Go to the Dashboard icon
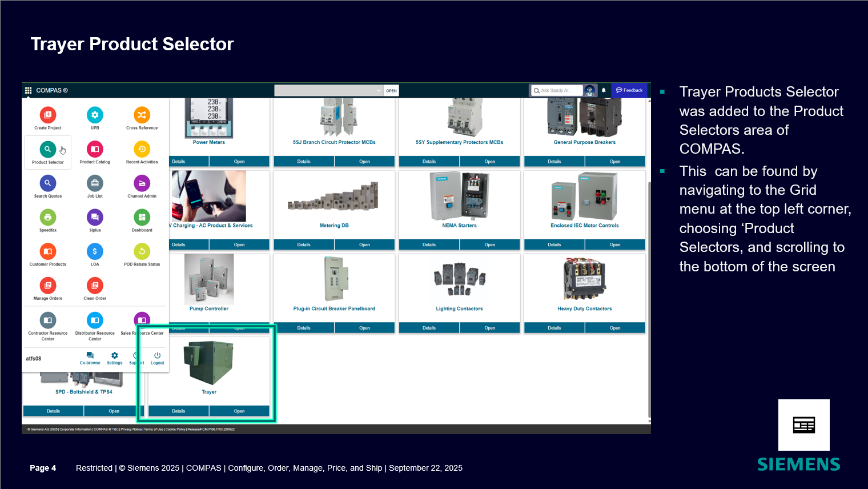This screenshot has width=868, height=489. click(x=142, y=217)
